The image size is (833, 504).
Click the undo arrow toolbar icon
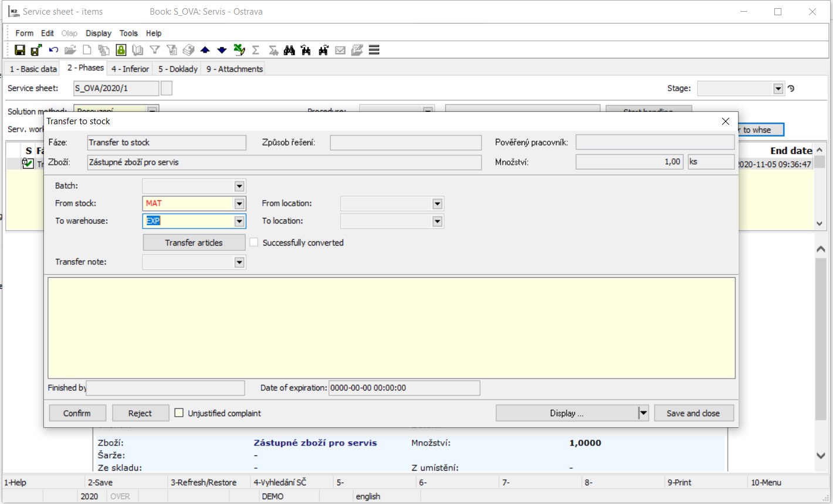(x=53, y=50)
